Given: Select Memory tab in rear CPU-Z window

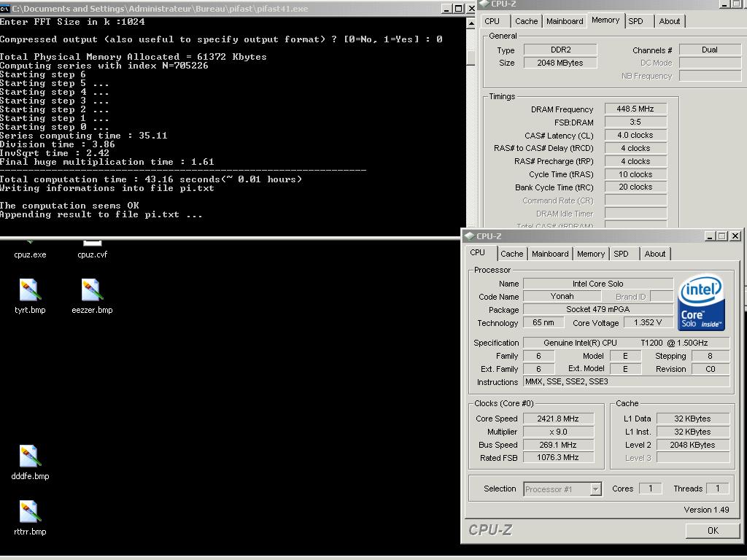Looking at the screenshot, I should pos(605,20).
